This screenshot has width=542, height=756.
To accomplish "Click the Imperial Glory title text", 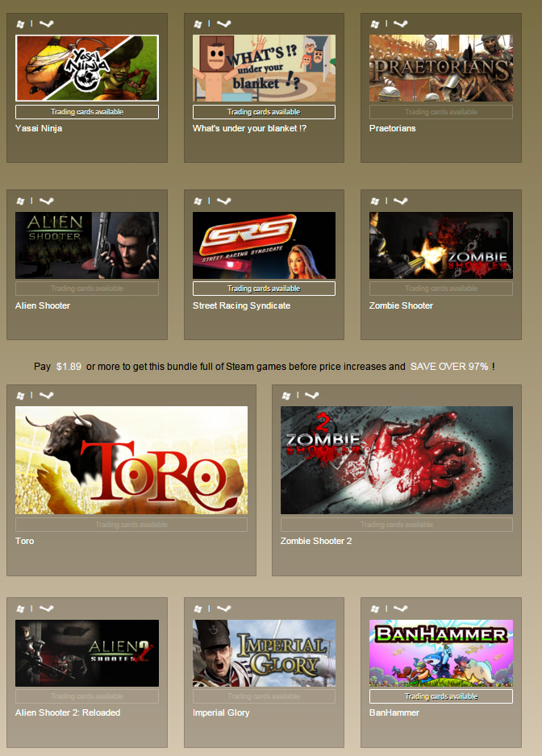I will 221,712.
